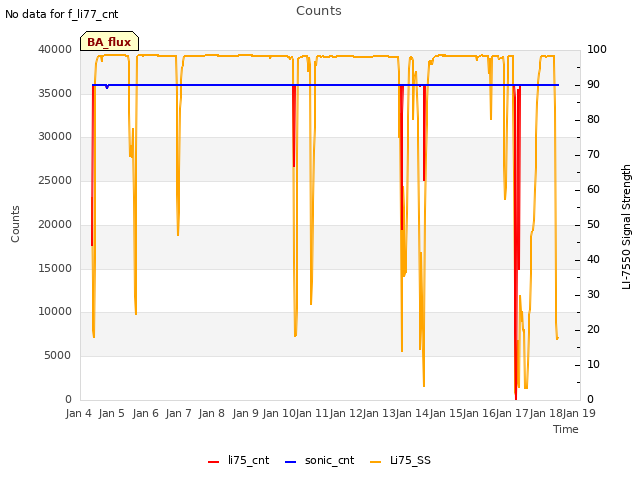This screenshot has width=640, height=480.
Task: Click the 60 right-axis label
Action: pyautogui.click(x=593, y=189)
